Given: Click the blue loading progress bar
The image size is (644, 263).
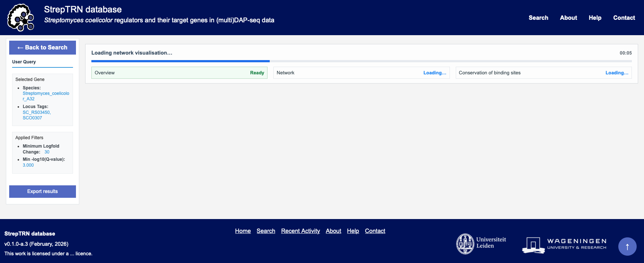Looking at the screenshot, I should 181,61.
